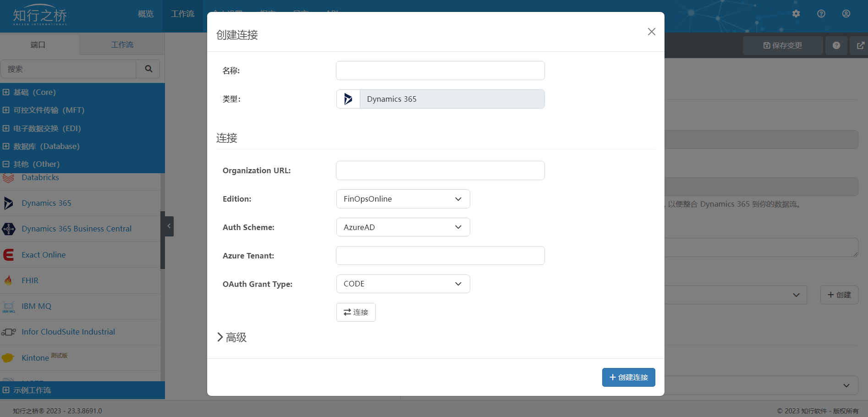Select the 工作流 tab in sidebar
The height and width of the screenshot is (417, 868).
click(x=122, y=45)
